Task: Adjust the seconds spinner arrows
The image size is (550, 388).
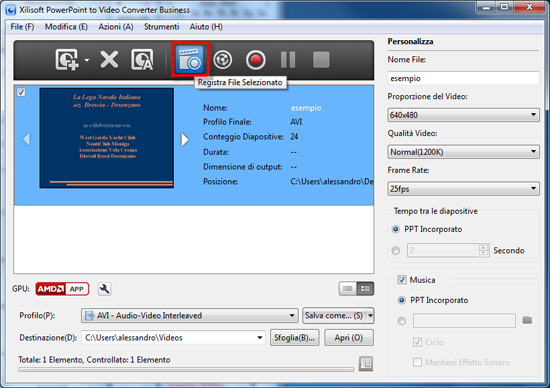Action: pyautogui.click(x=483, y=250)
